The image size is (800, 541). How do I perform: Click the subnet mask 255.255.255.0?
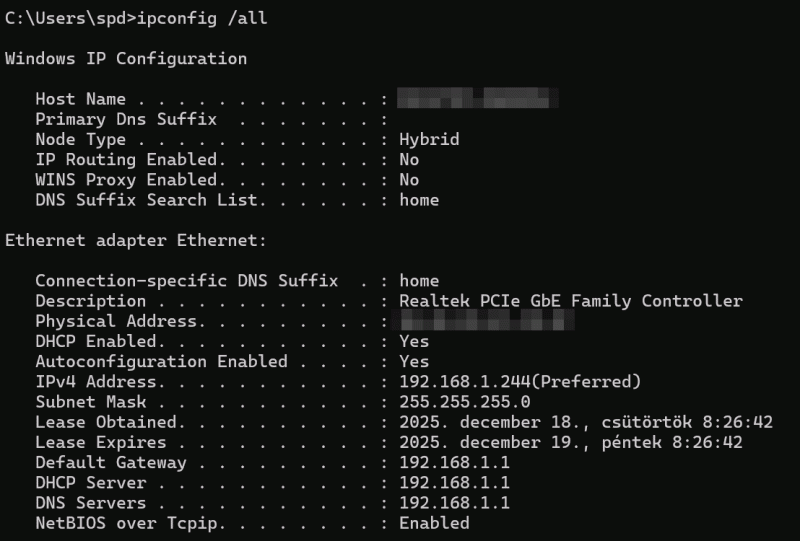click(465, 402)
